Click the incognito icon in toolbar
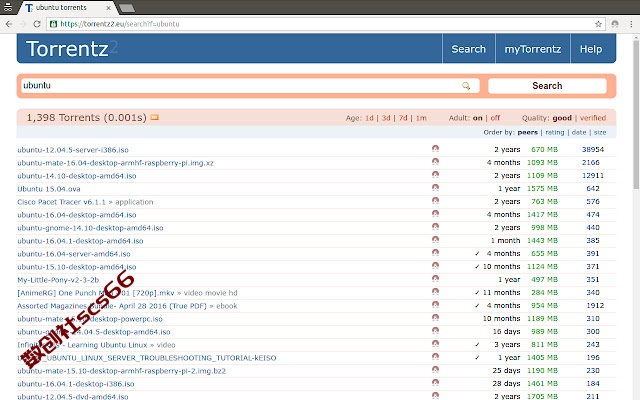The image size is (640, 400). (x=615, y=24)
